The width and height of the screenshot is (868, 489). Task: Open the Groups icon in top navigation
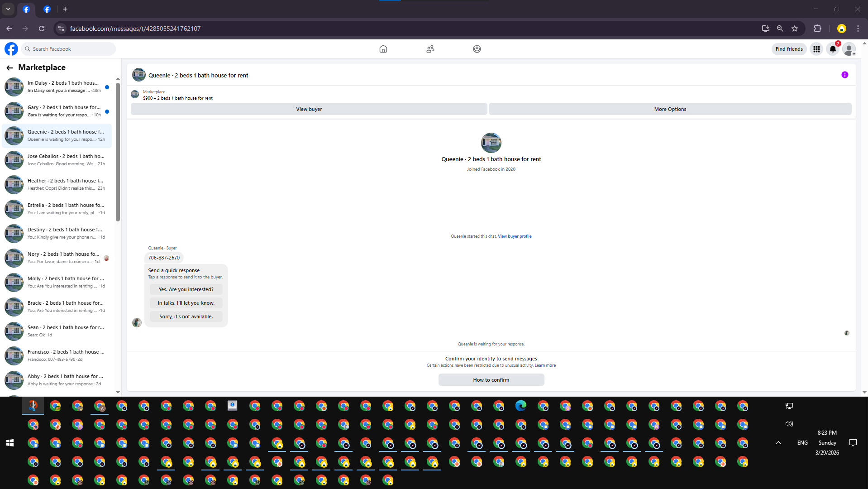tap(477, 49)
